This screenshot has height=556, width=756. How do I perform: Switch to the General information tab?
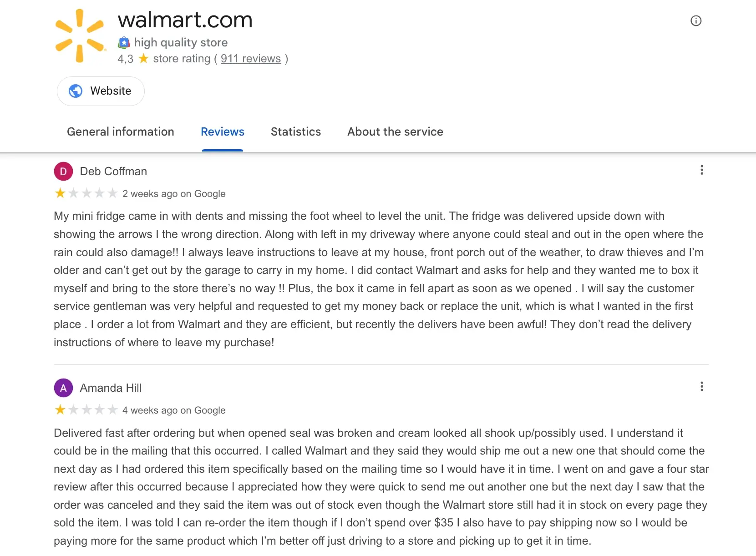[x=121, y=132]
